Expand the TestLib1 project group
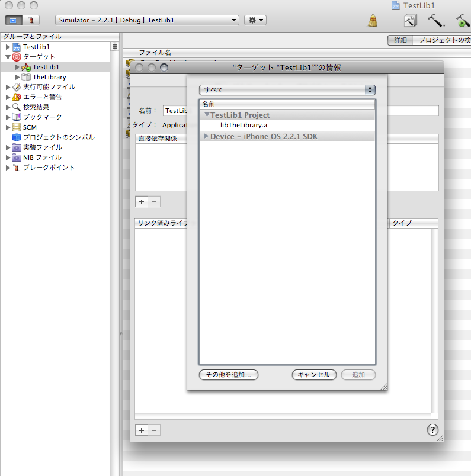The width and height of the screenshot is (471, 476). tap(8, 47)
